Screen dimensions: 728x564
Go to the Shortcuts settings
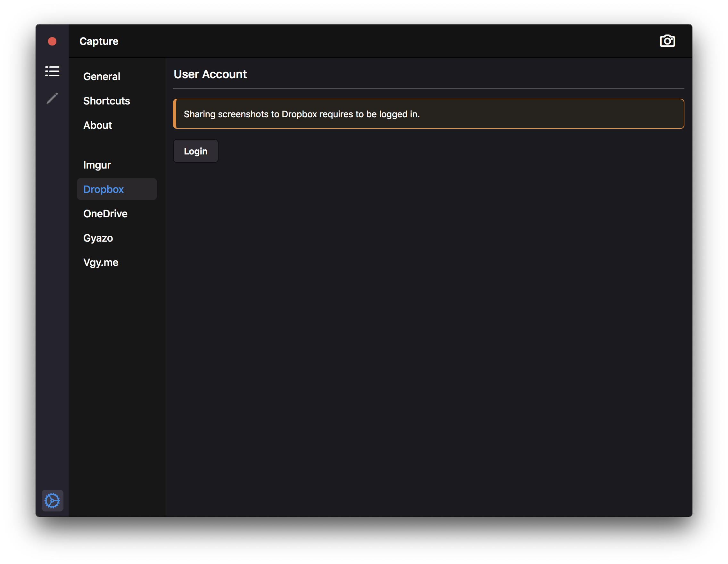[x=106, y=101]
